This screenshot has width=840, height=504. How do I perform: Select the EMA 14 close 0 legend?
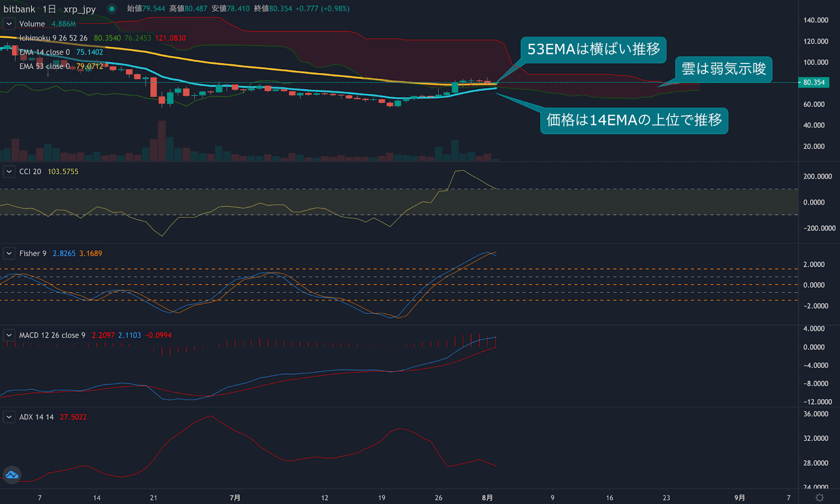44,52
